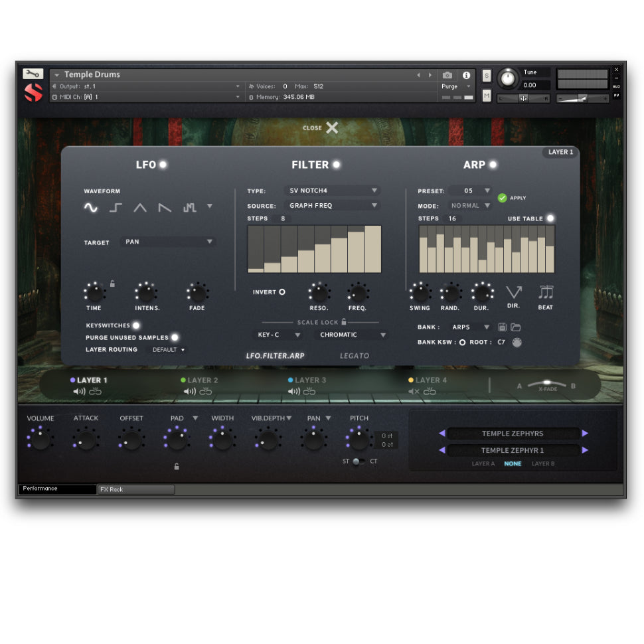Image resolution: width=644 pixels, height=644 pixels.
Task: Switch to the FX Rack tab
Action: 135,489
